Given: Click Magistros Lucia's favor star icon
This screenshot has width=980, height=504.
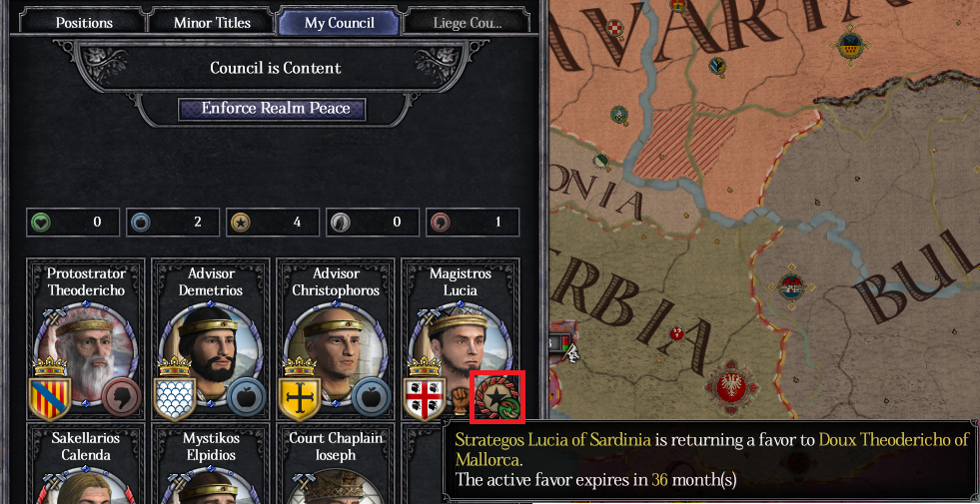Looking at the screenshot, I should pos(496,398).
